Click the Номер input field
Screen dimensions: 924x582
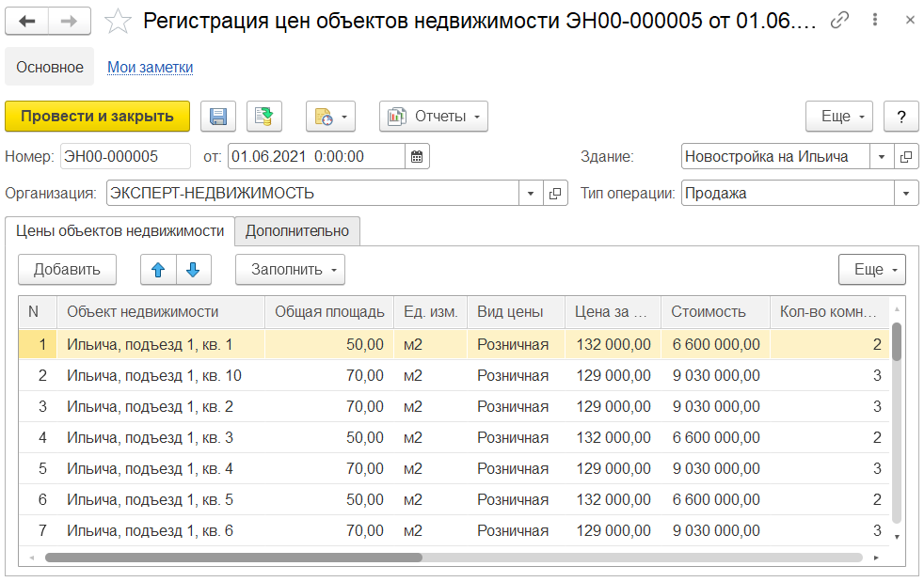point(124,157)
